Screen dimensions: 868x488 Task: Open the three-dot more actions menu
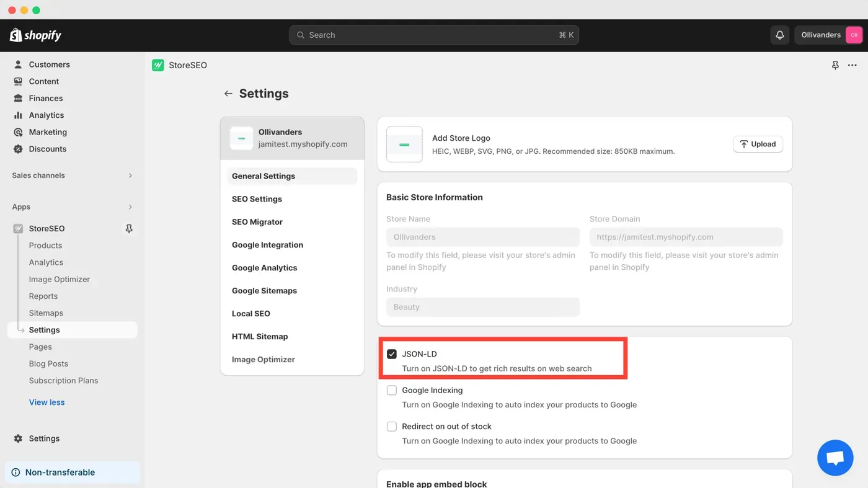852,65
